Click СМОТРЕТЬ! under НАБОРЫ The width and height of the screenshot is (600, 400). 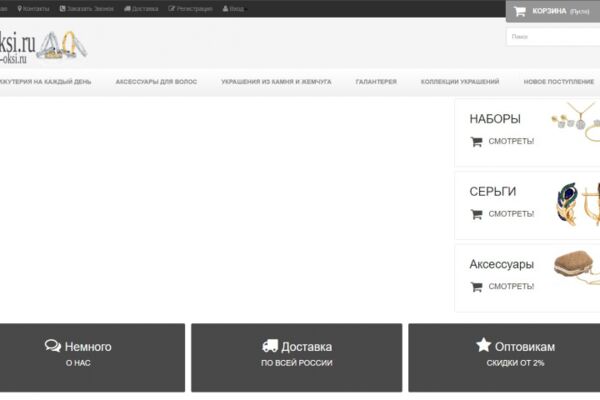[511, 141]
